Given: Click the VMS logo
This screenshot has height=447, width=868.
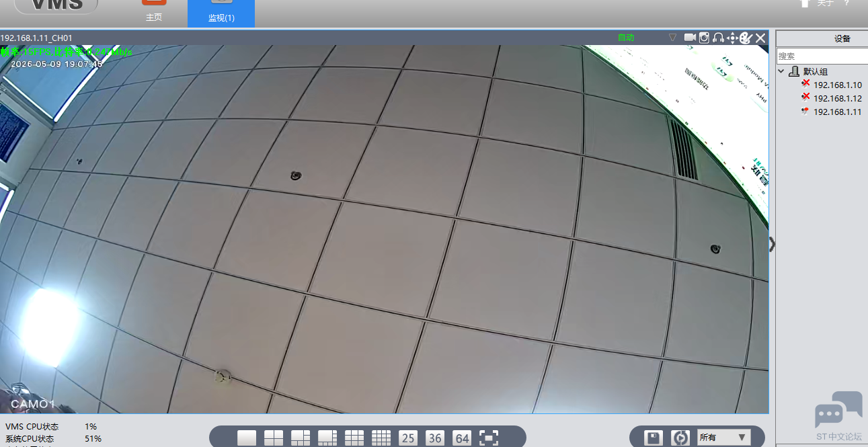Looking at the screenshot, I should pyautogui.click(x=56, y=5).
